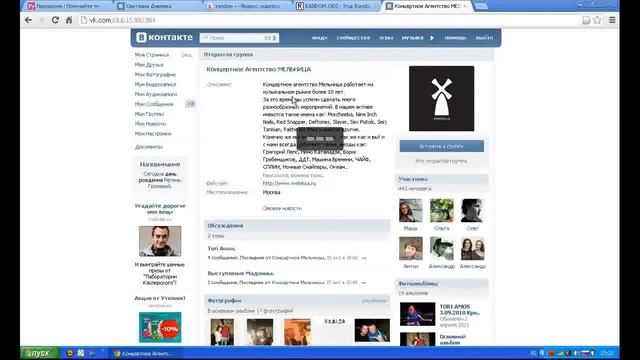
Task: Open сообщества in the VK header menu
Action: [x=353, y=38]
